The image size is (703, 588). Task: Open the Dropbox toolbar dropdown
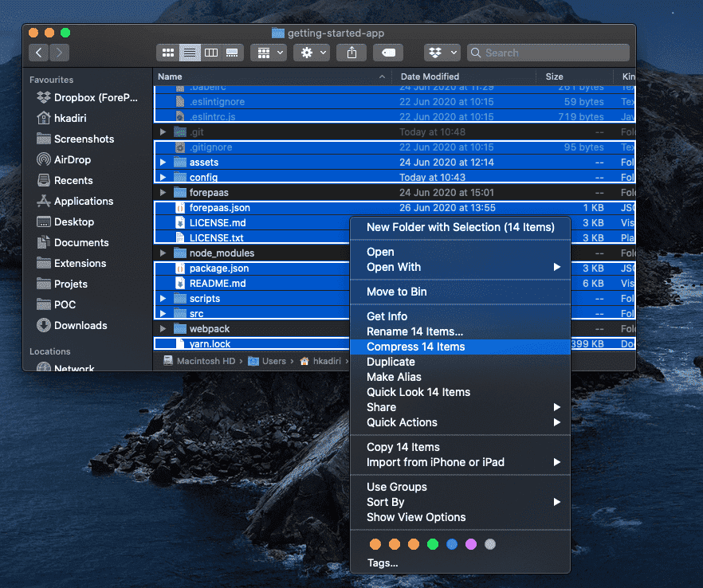(442, 53)
